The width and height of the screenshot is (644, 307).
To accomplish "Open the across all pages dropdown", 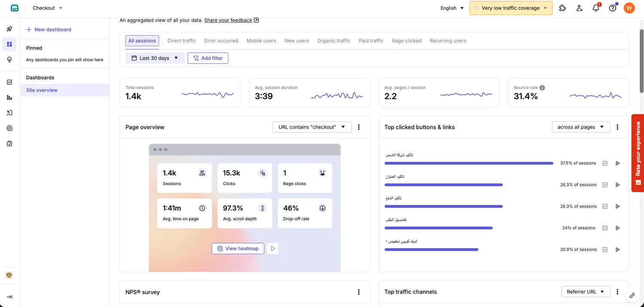I will pos(581,127).
